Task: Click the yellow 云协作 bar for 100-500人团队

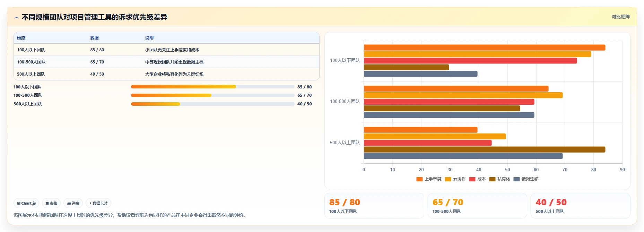Action: 463,95
